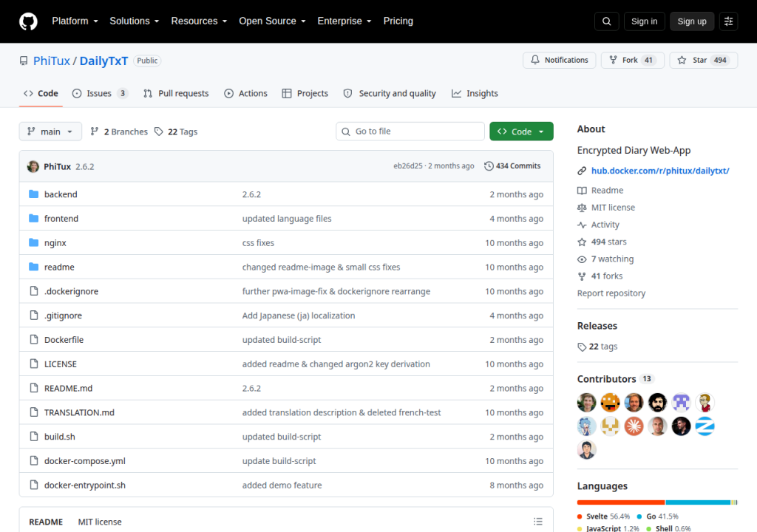757x532 pixels.
Task: Switch to the Actions tab
Action: pos(245,93)
